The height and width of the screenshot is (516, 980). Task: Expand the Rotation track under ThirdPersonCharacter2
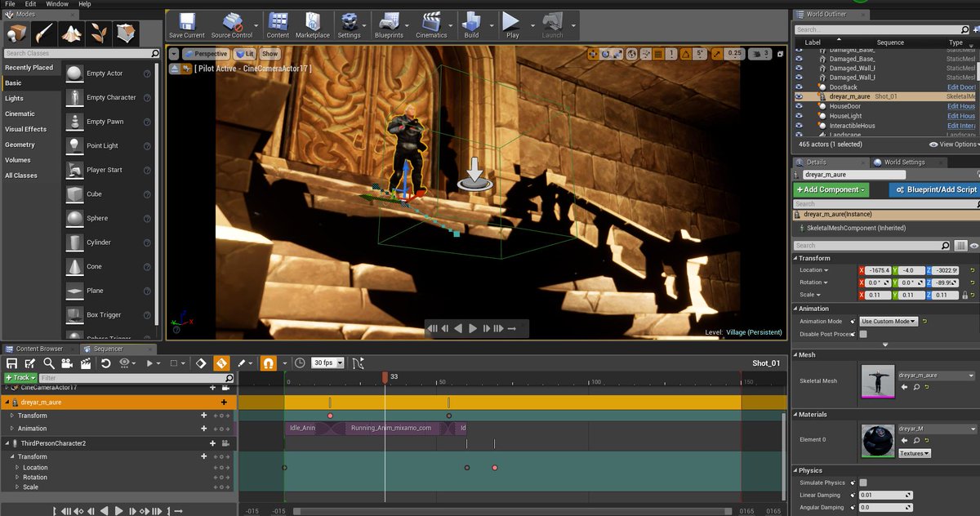pyautogui.click(x=16, y=478)
